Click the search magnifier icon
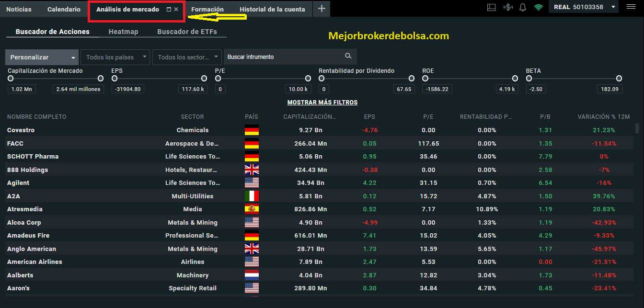 pyautogui.click(x=348, y=56)
